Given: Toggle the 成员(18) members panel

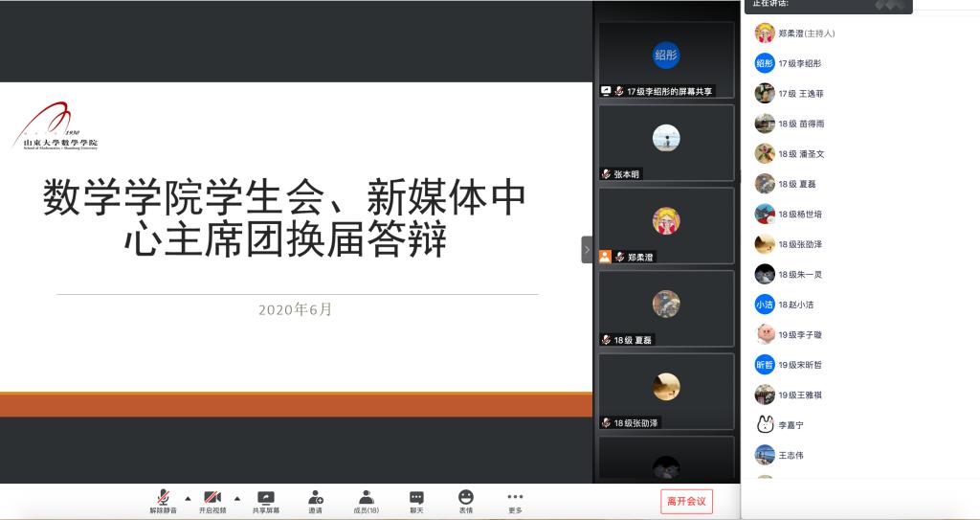Looking at the screenshot, I should (x=366, y=498).
